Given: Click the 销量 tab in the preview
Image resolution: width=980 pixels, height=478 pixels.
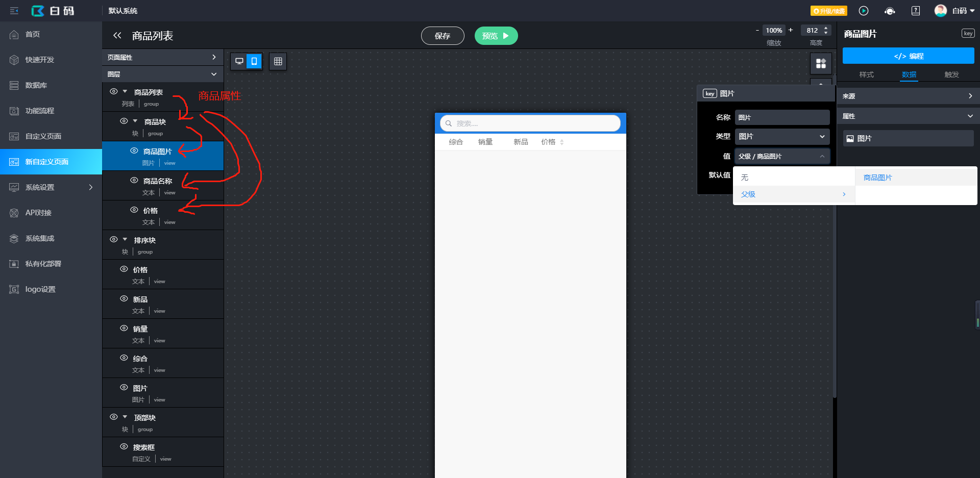Looking at the screenshot, I should coord(485,142).
